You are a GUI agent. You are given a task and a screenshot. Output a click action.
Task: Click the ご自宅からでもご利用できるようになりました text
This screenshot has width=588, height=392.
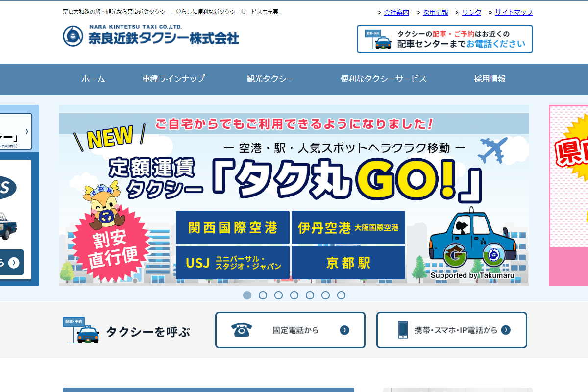click(294, 123)
